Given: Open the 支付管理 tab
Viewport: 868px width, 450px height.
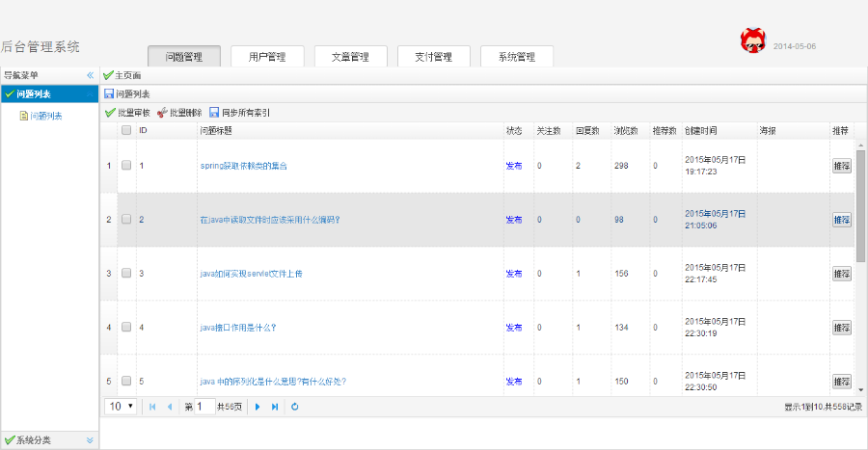Looking at the screenshot, I should (433, 57).
